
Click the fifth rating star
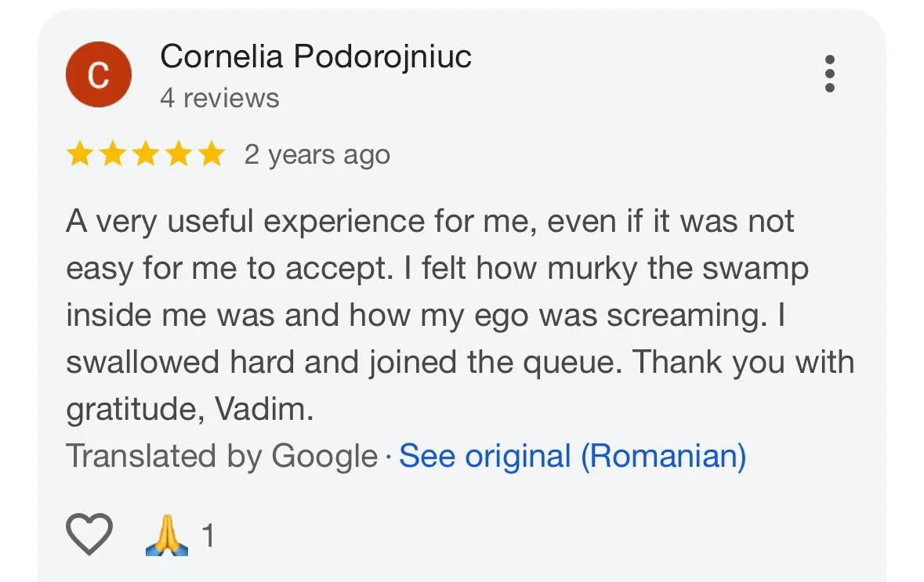pyautogui.click(x=211, y=155)
